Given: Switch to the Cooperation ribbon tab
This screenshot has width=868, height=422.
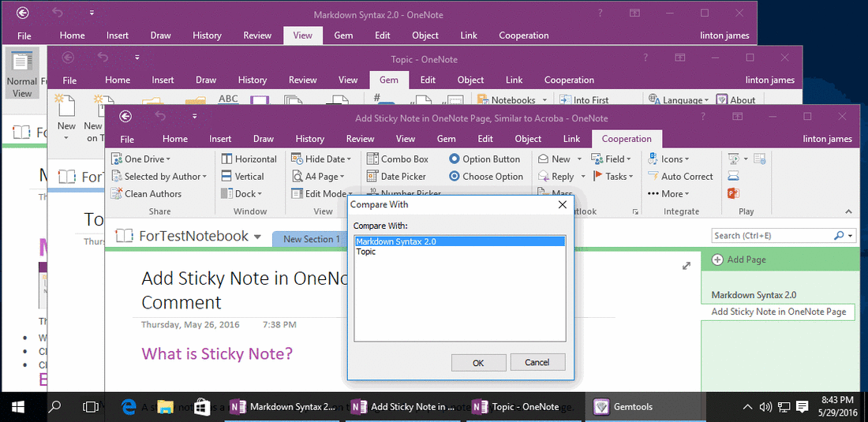Looking at the screenshot, I should click(627, 139).
